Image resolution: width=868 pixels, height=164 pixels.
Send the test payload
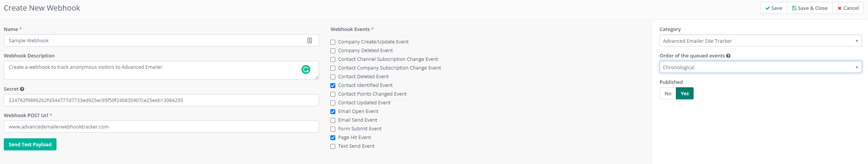(30, 144)
